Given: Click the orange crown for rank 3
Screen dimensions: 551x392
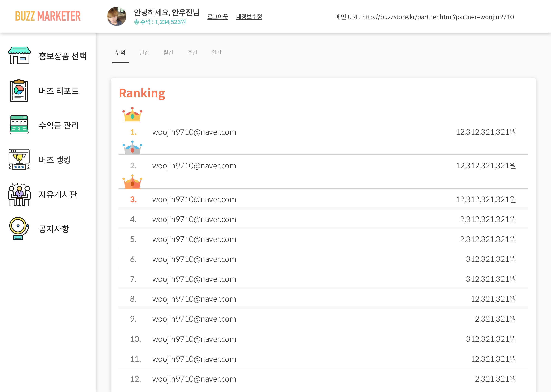Looking at the screenshot, I should (132, 181).
